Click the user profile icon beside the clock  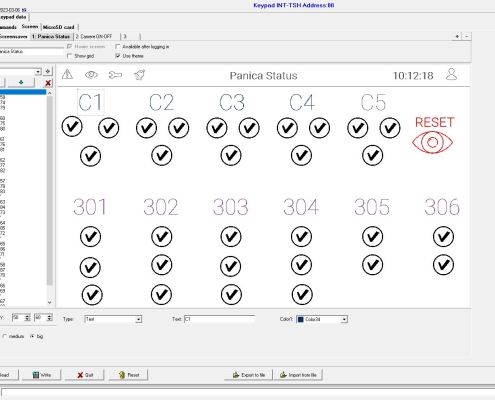tap(451, 74)
